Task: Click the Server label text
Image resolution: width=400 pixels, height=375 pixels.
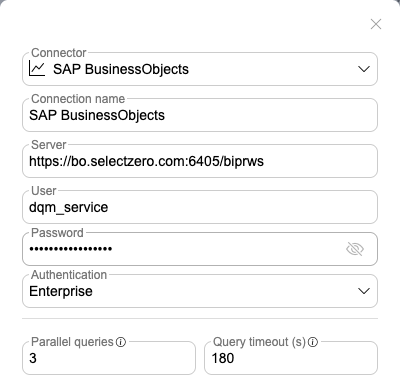Action: [49, 145]
